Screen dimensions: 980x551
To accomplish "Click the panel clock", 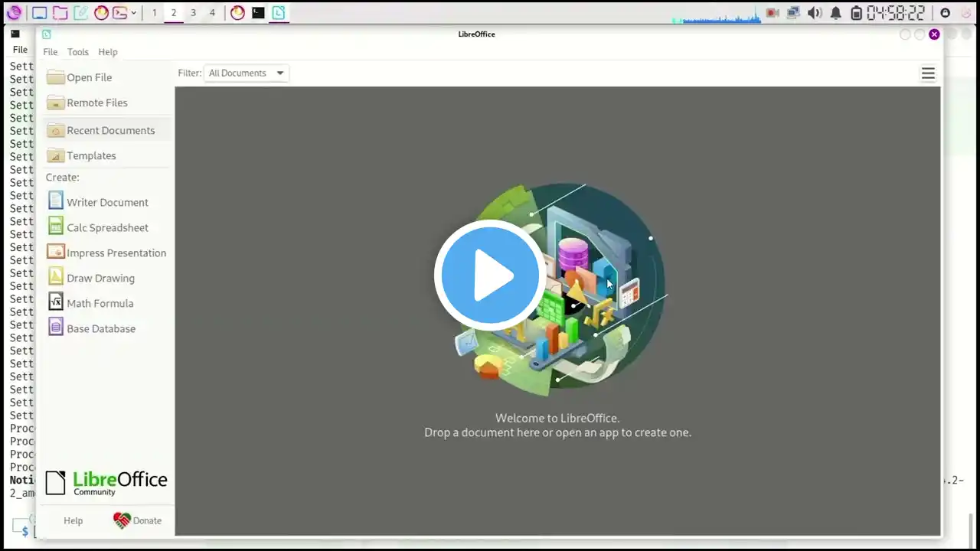I will tap(896, 13).
